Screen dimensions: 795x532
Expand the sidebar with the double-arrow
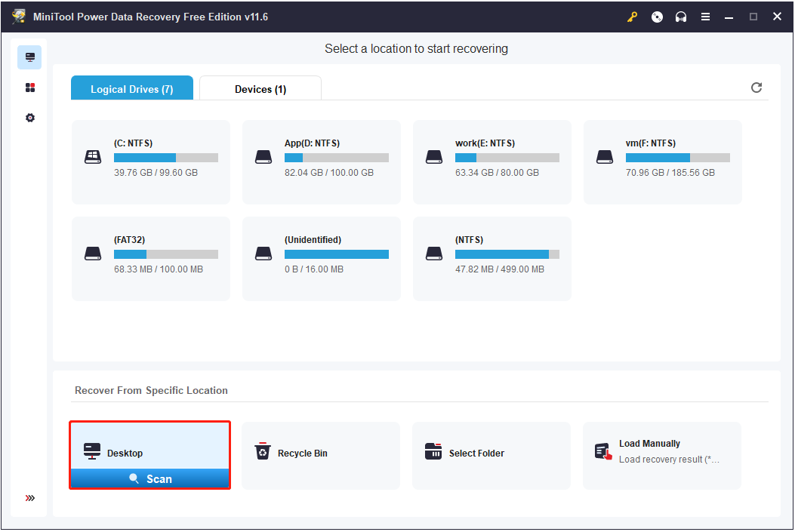(29, 497)
